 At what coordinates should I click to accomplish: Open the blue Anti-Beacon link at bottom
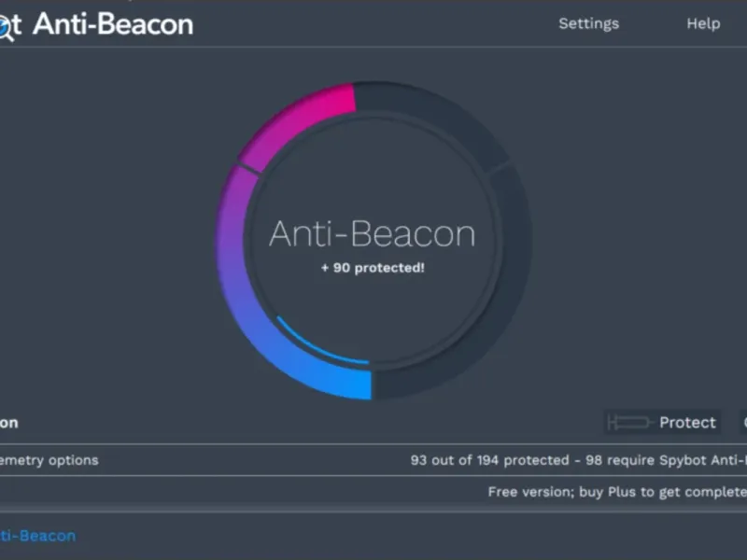tap(37, 536)
